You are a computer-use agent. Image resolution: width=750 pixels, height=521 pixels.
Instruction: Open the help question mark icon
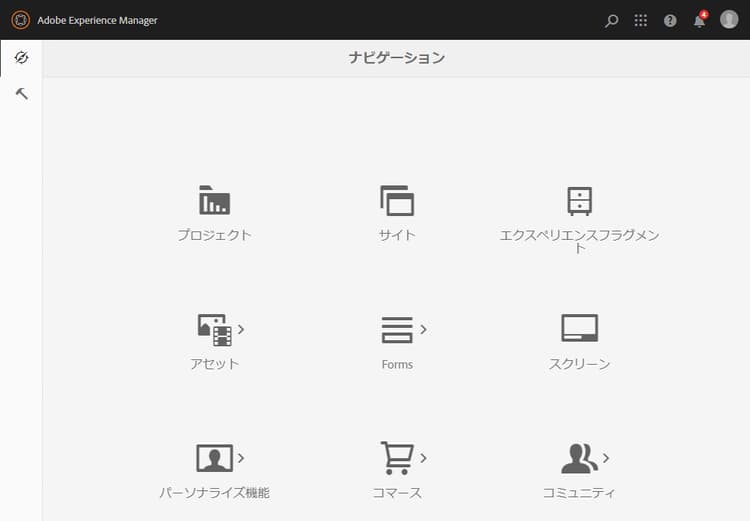670,21
